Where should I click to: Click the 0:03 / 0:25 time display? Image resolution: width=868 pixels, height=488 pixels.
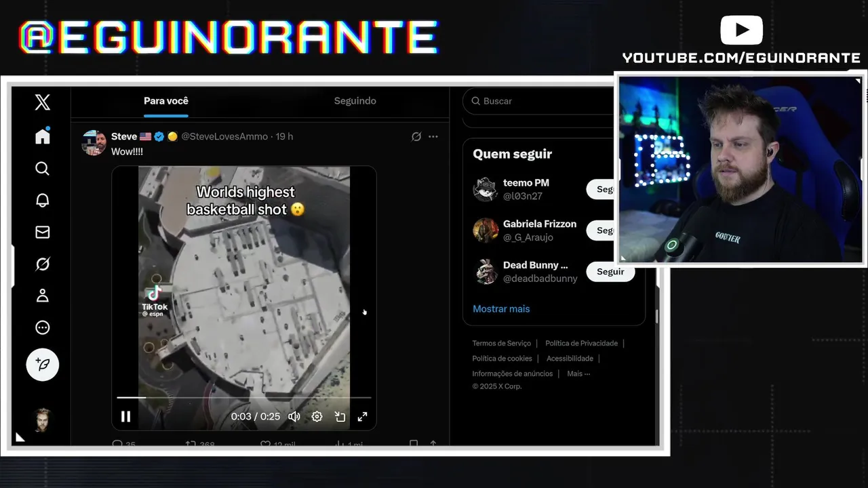256,416
